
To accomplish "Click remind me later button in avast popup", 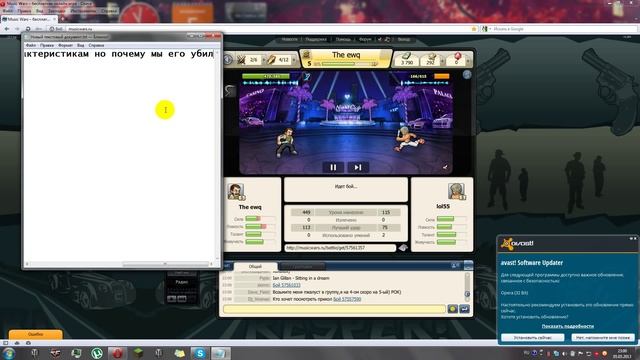I will tap(603, 338).
